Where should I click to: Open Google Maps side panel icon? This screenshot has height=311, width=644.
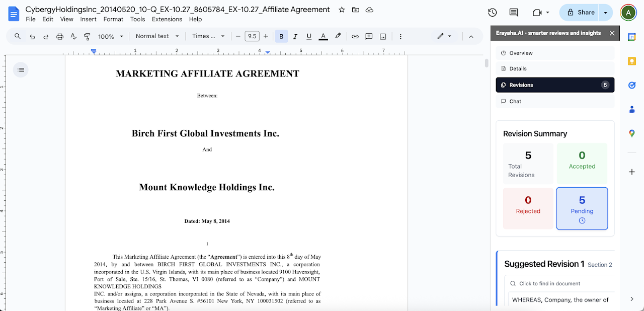point(632,133)
